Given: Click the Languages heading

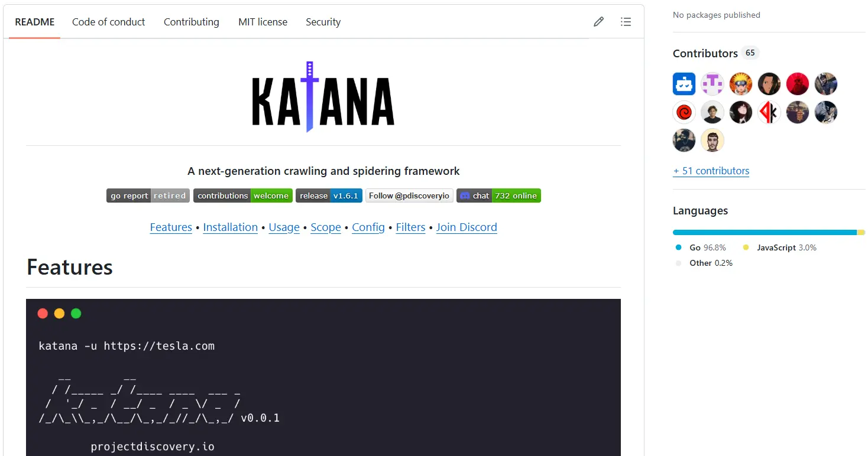Looking at the screenshot, I should pos(701,211).
